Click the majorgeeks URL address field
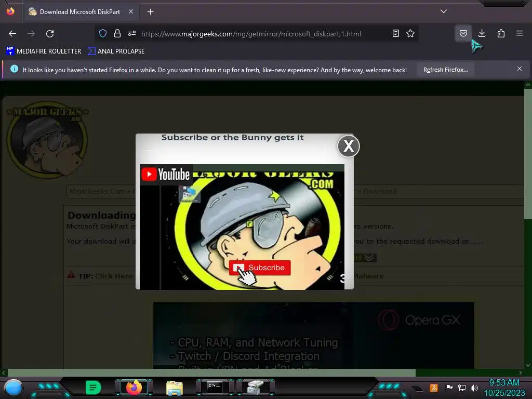The width and height of the screenshot is (532, 399). (251, 34)
